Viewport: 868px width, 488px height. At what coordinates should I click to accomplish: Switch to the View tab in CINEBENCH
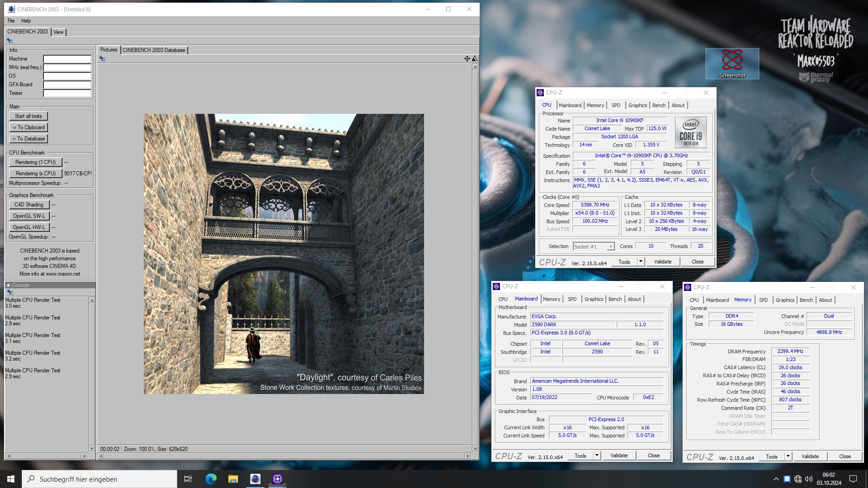(x=58, y=32)
